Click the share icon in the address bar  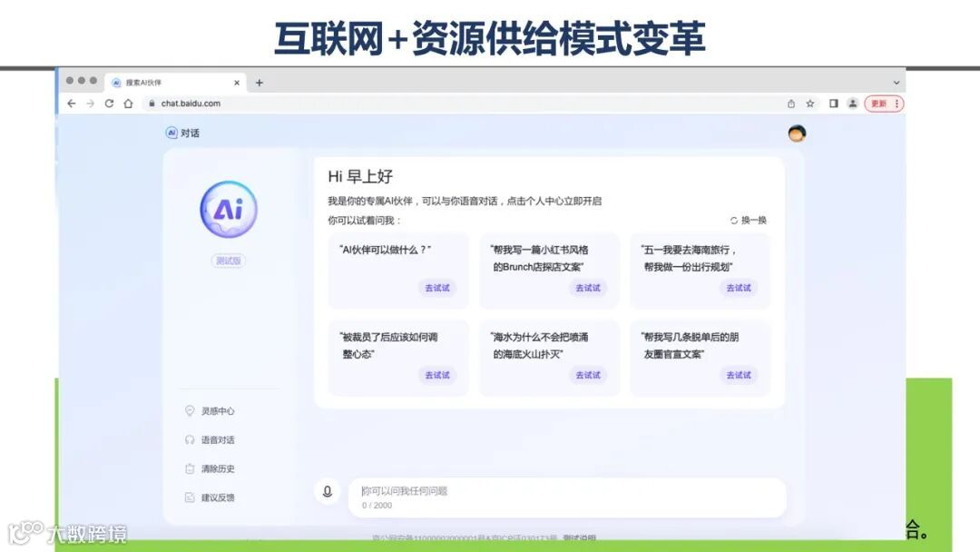pyautogui.click(x=791, y=103)
